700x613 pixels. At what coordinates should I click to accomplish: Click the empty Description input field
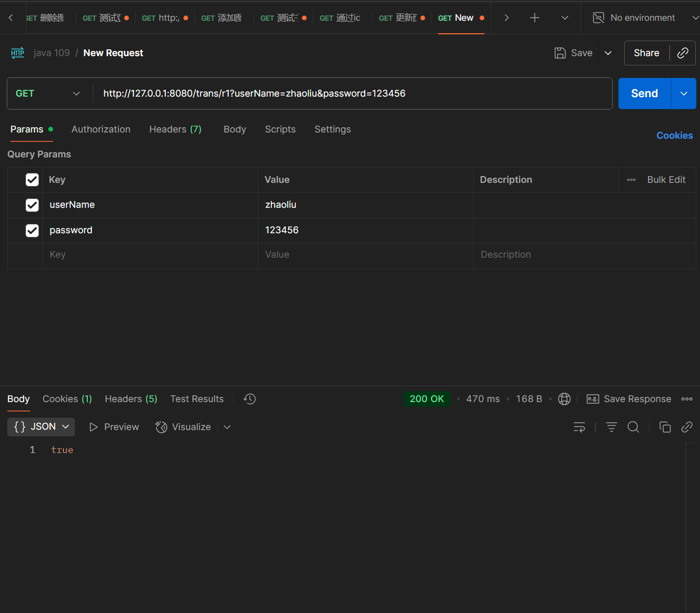[x=585, y=255]
